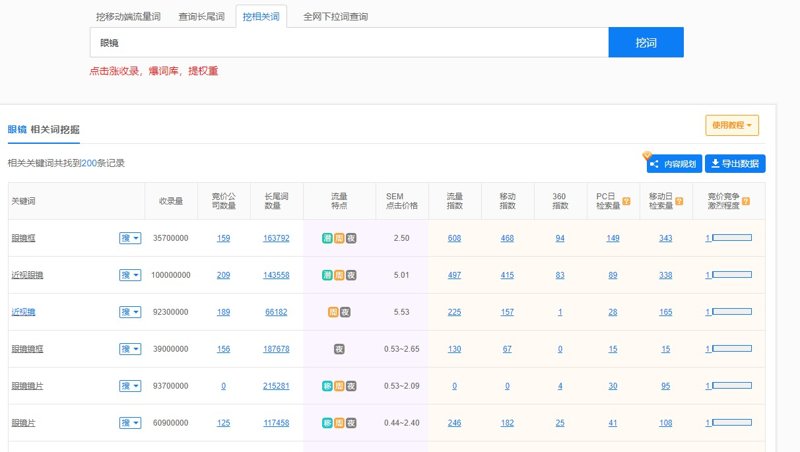
Task: Click the help icon beside 移动日检索量 header
Action: (x=679, y=201)
